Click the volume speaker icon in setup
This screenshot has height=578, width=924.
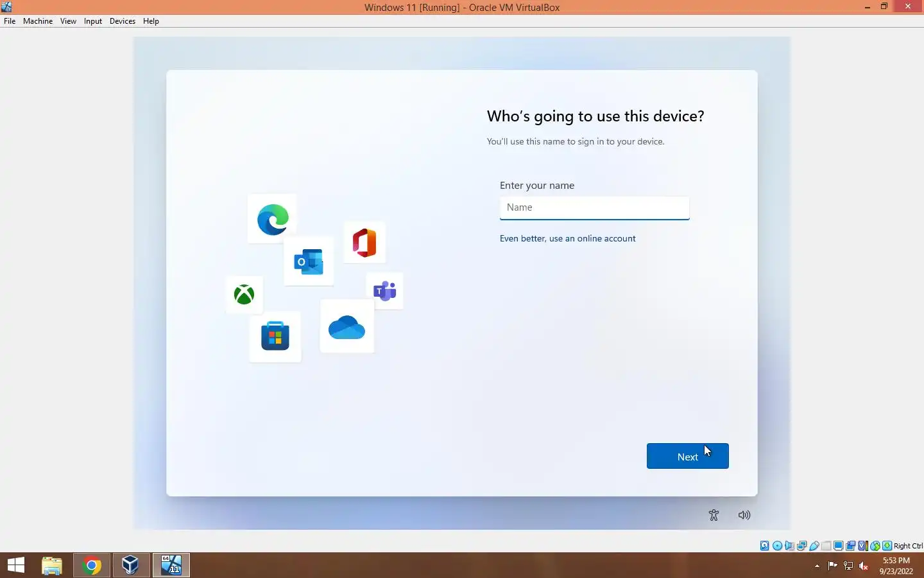pos(744,515)
